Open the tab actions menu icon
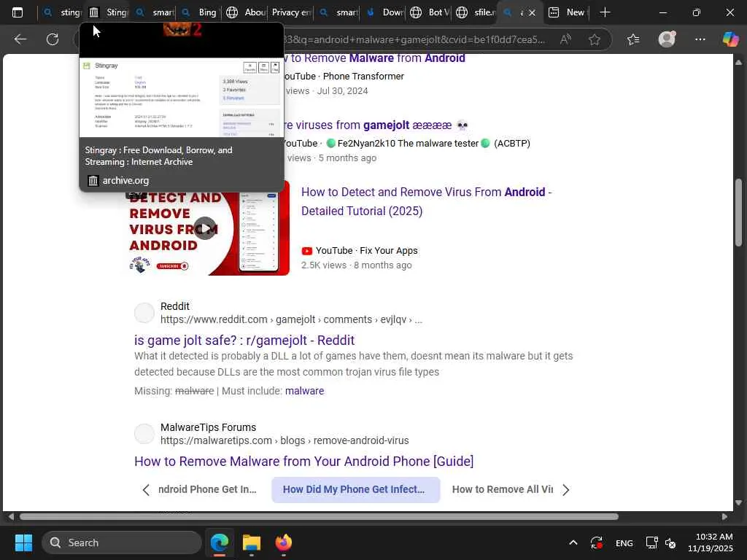Viewport: 747px width, 560px height. pyautogui.click(x=18, y=12)
